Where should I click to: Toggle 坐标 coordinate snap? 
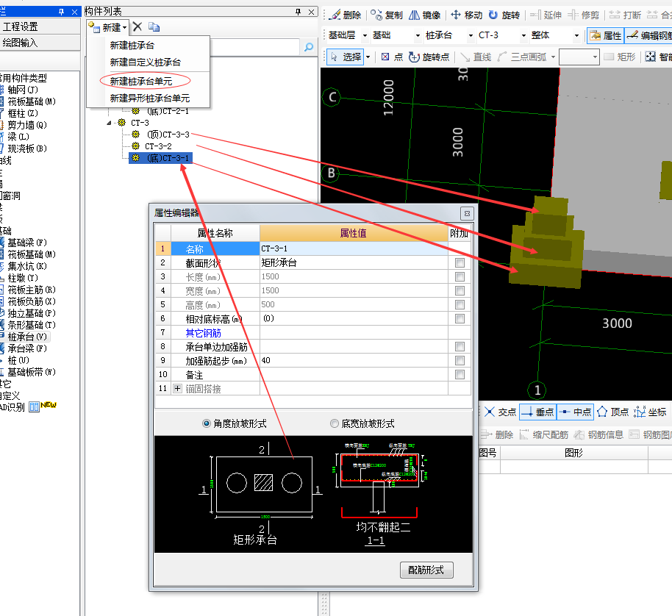click(x=650, y=412)
